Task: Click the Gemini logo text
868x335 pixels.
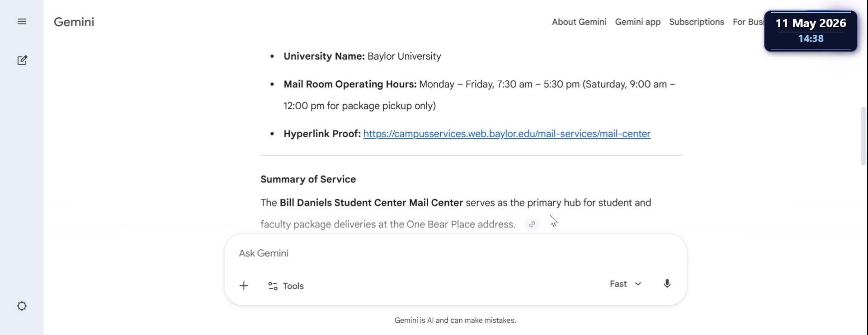Action: coord(74,22)
